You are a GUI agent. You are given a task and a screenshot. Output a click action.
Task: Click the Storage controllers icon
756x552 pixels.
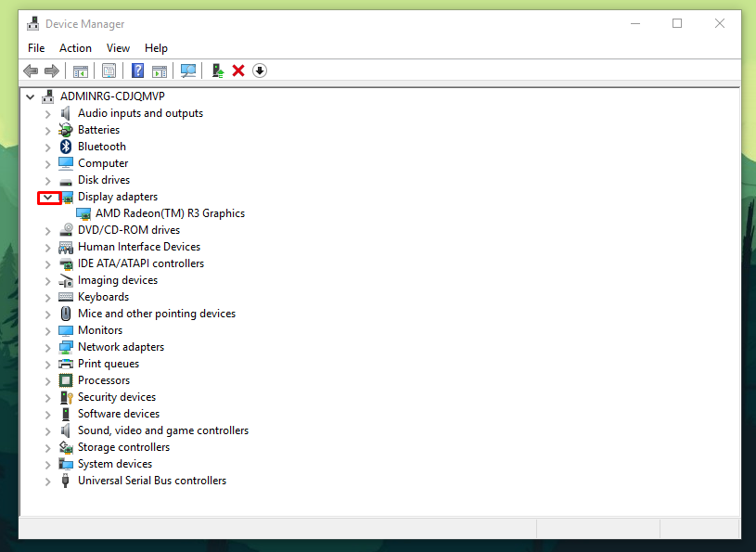click(x=66, y=447)
